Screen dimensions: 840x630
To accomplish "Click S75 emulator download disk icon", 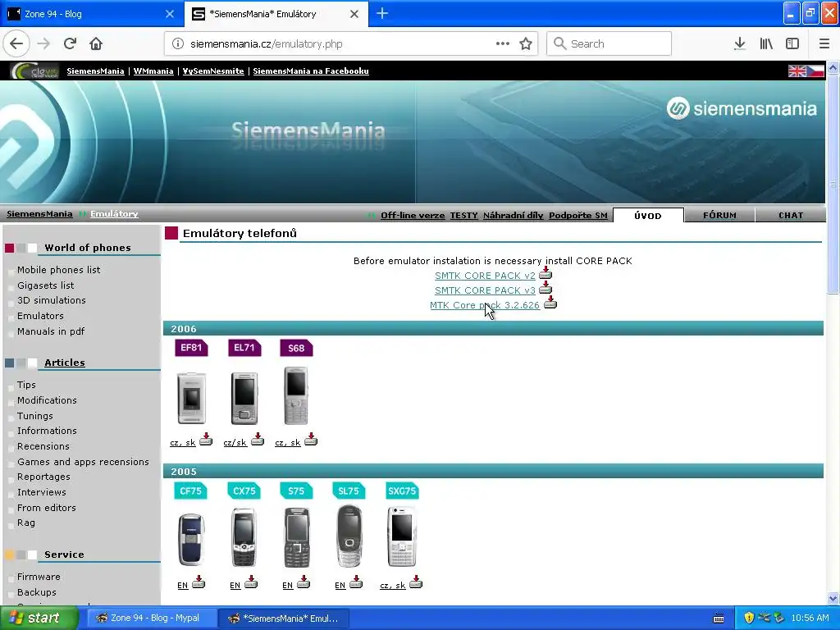I will coord(304,582).
